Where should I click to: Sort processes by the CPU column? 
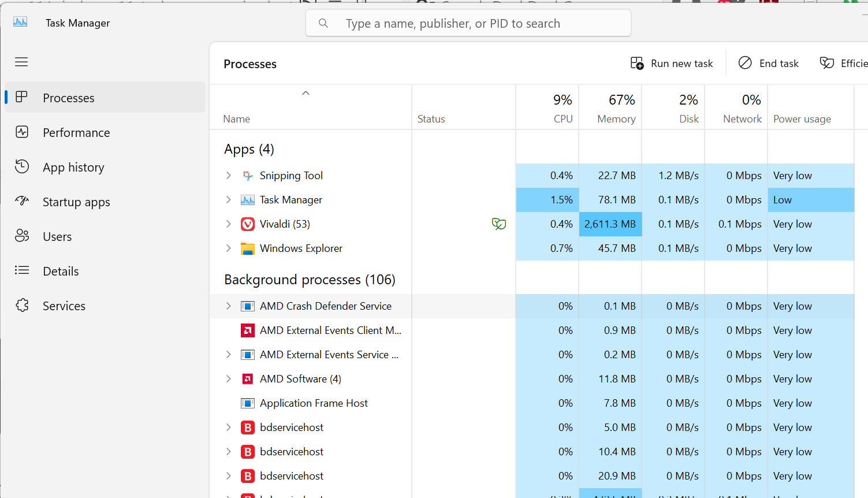click(x=547, y=107)
